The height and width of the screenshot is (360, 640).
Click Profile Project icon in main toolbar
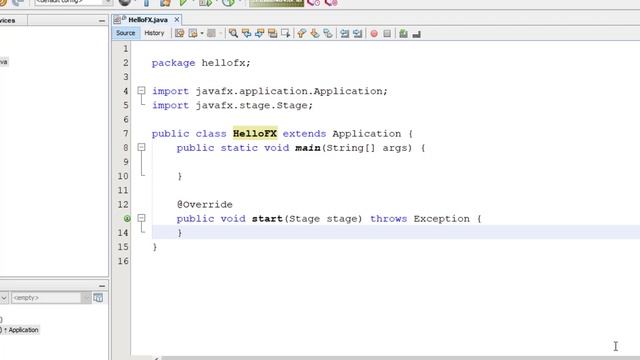click(x=228, y=2)
